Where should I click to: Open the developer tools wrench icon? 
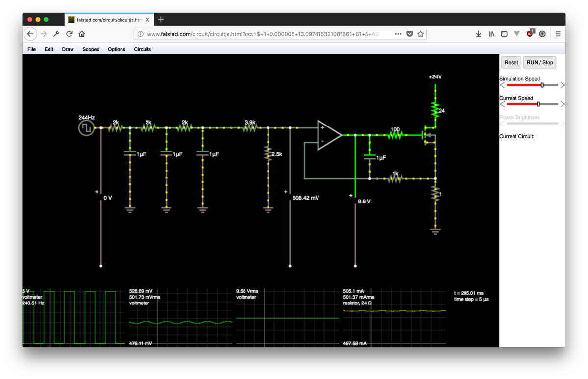pos(56,34)
